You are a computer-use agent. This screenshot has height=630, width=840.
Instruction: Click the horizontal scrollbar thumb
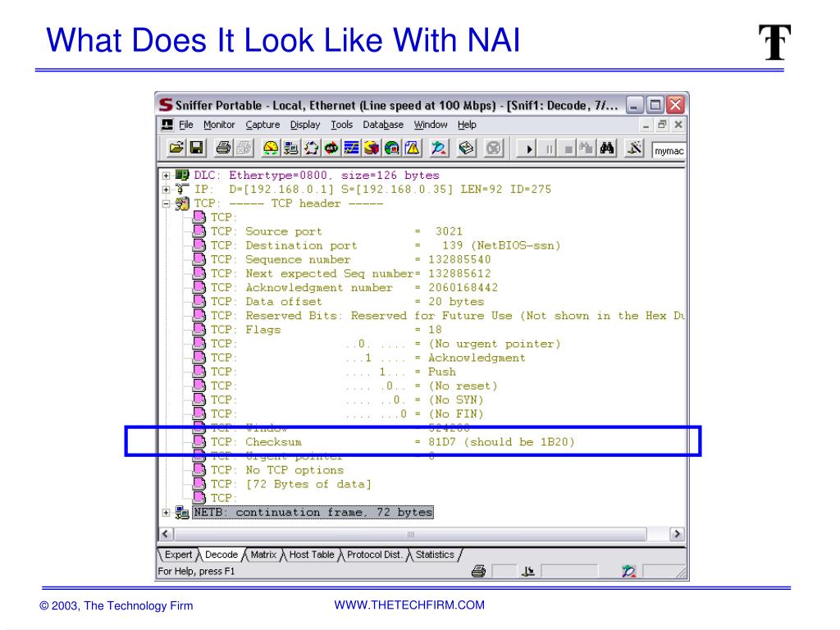410,534
